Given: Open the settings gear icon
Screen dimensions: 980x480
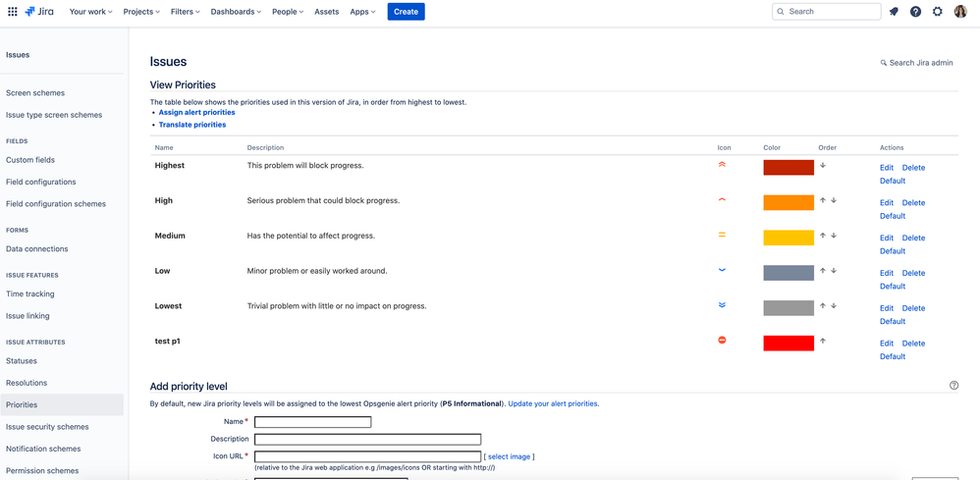Looking at the screenshot, I should [x=938, y=11].
